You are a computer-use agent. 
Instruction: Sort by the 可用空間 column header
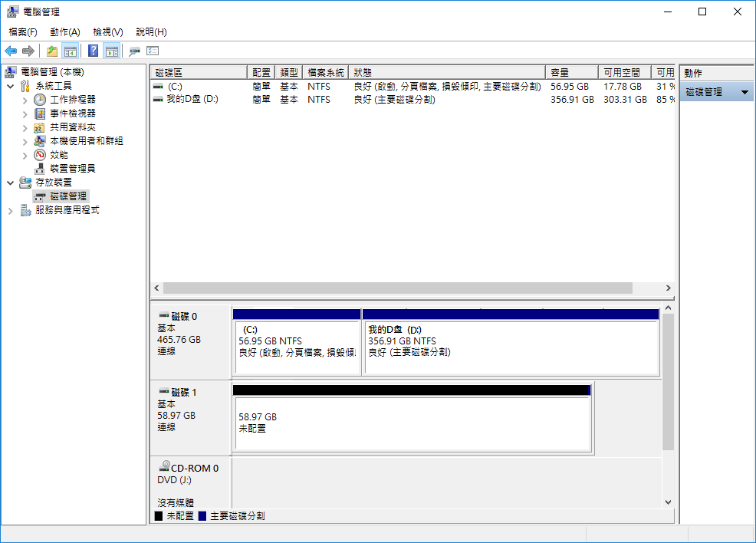[x=624, y=72]
